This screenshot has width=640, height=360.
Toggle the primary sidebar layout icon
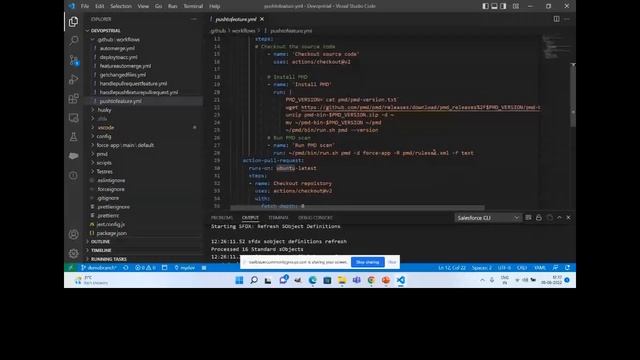pyautogui.click(x=485, y=6)
